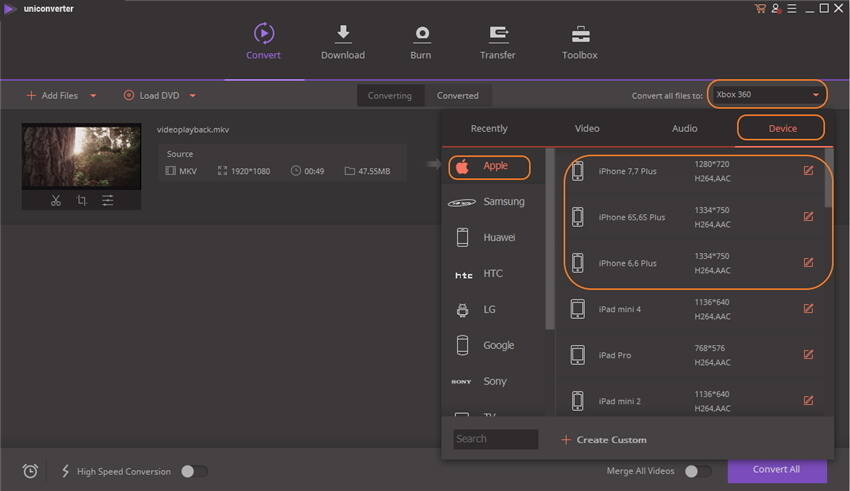Image resolution: width=850 pixels, height=491 pixels.
Task: Select the Google device brand
Action: coord(493,345)
